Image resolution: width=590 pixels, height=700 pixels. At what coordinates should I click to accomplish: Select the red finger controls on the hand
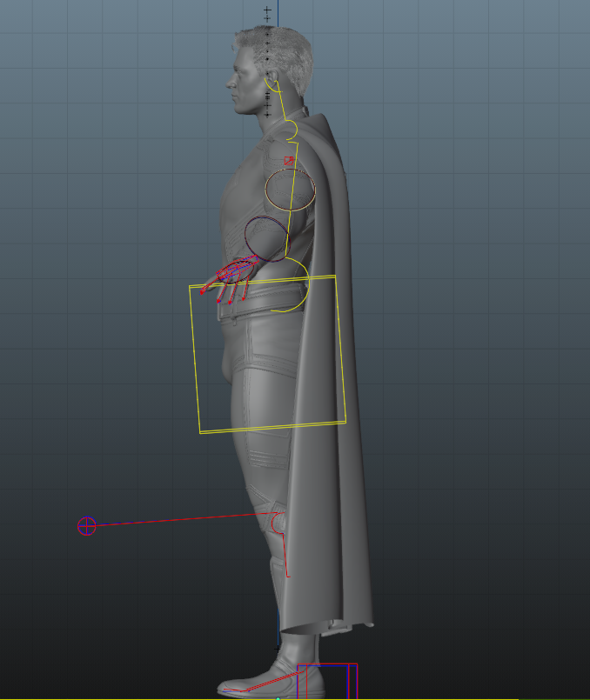(x=230, y=279)
